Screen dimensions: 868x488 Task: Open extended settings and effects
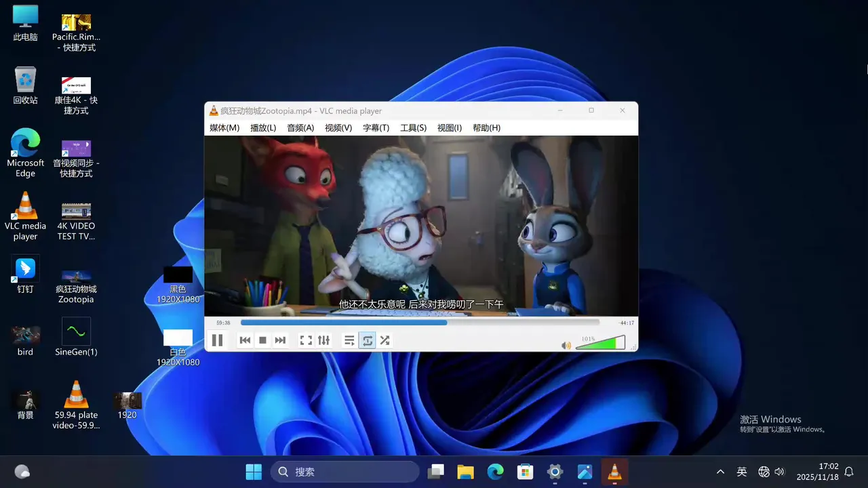click(x=323, y=340)
